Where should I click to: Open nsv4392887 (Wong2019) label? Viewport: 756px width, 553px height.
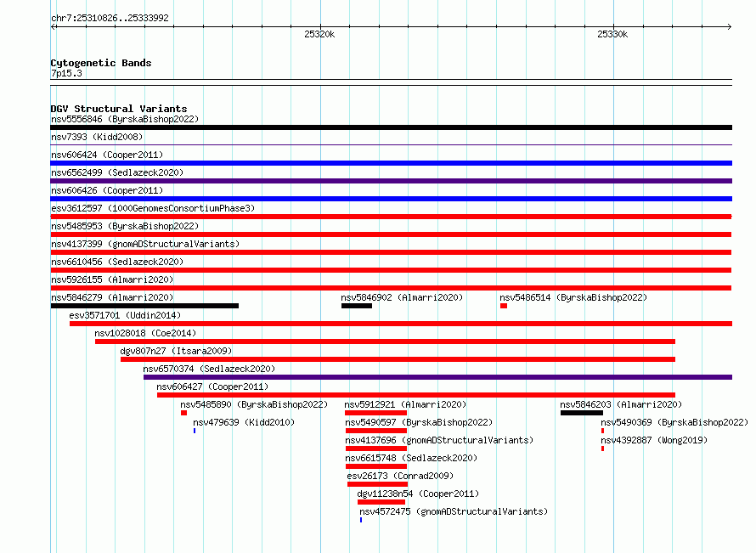pos(654,440)
